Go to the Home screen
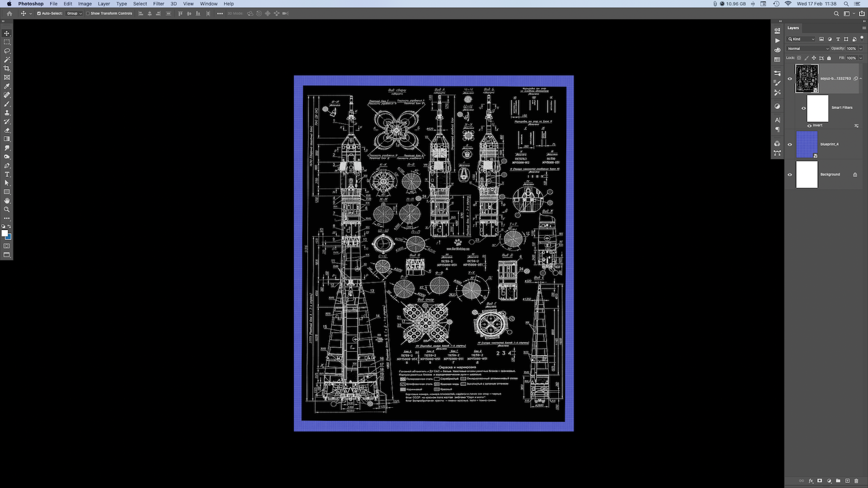868x488 pixels. (x=9, y=14)
